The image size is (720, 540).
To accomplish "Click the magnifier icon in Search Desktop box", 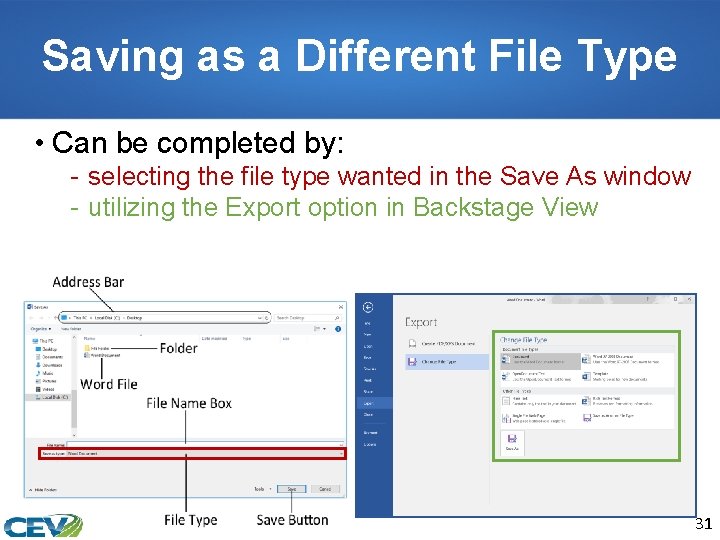I will coord(338,318).
